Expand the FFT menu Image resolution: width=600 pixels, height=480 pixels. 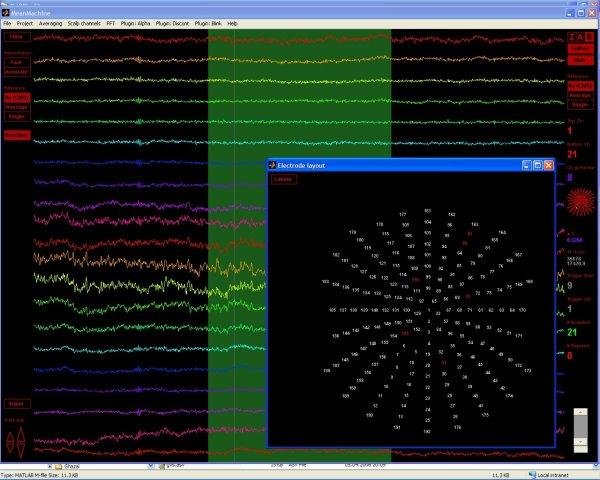(x=111, y=22)
